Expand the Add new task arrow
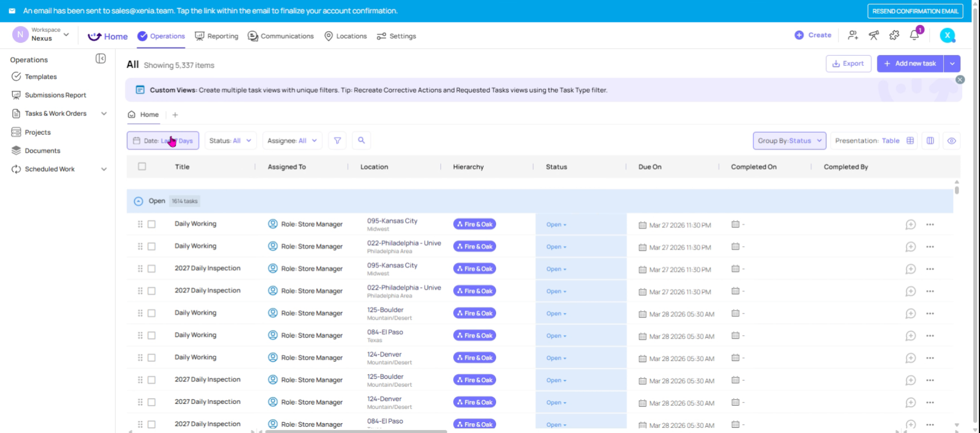980x433 pixels. (952, 64)
